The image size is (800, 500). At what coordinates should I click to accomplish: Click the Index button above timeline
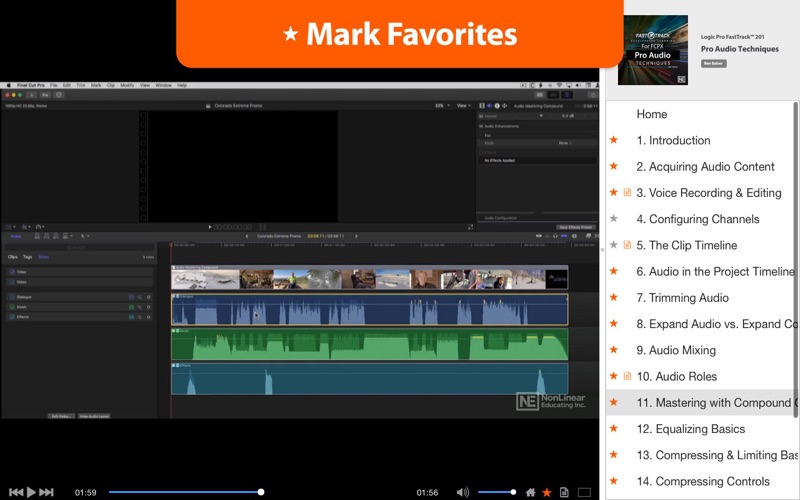coord(16,236)
